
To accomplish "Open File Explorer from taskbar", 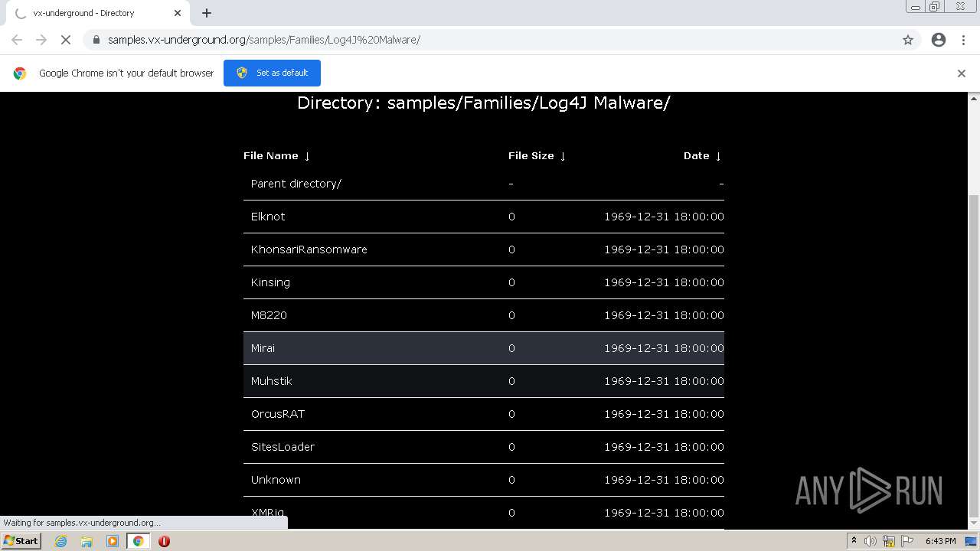I will (x=87, y=541).
